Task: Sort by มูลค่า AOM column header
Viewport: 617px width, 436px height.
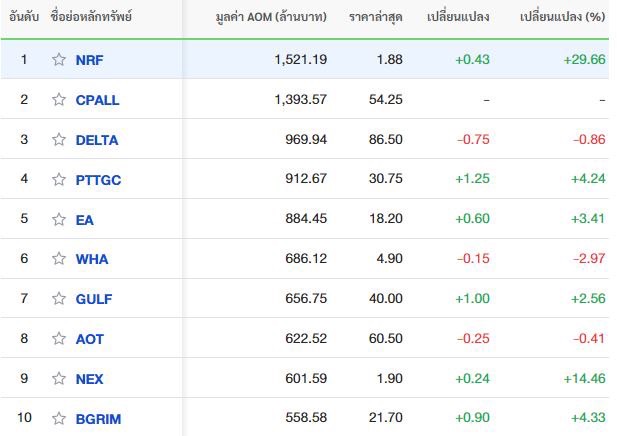Action: 271,17
